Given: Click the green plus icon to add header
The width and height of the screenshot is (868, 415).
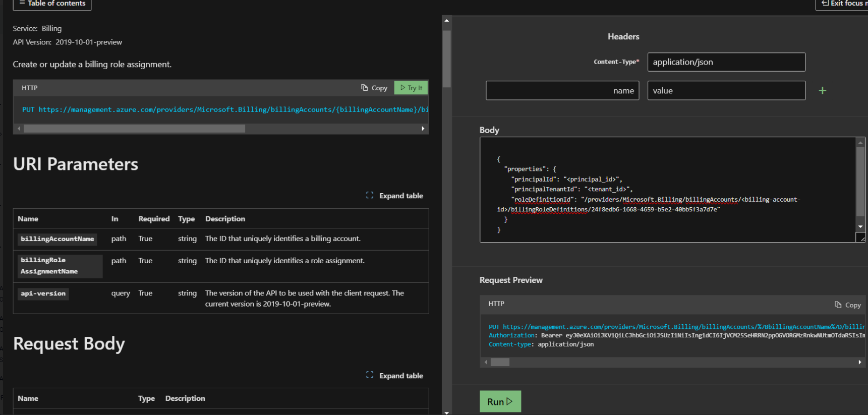Looking at the screenshot, I should 822,91.
